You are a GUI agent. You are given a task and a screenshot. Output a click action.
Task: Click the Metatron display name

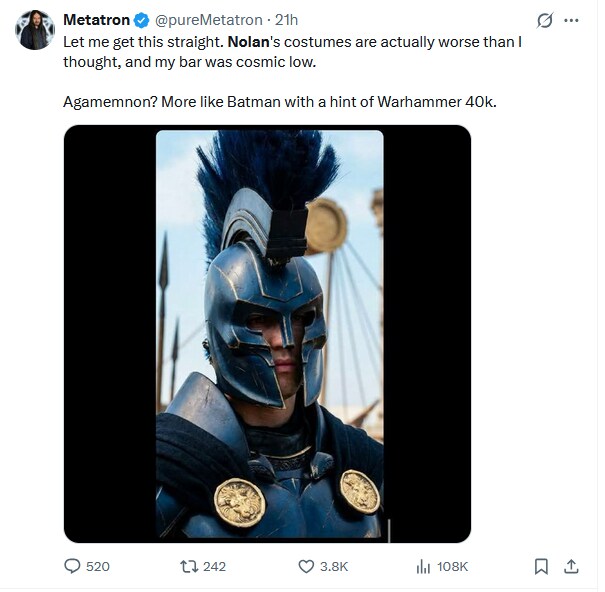coord(97,20)
